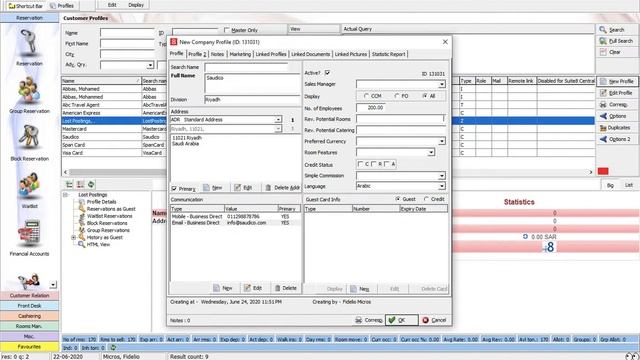Click the No. of Employees field
The width and height of the screenshot is (640, 360).
(x=370, y=108)
